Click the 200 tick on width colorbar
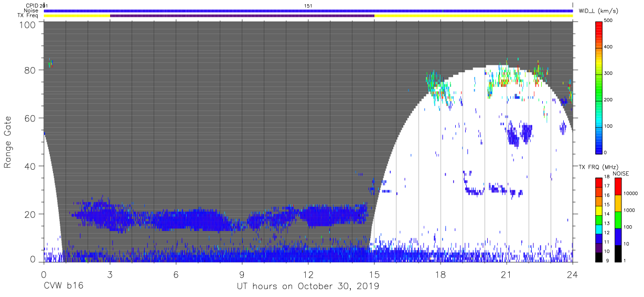The height and width of the screenshot is (297, 644). tap(609, 100)
